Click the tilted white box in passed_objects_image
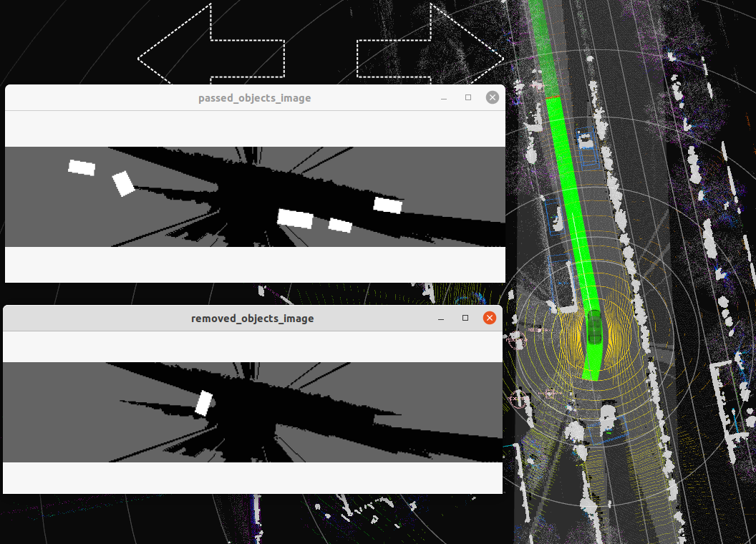Viewport: 756px width, 544px height. pyautogui.click(x=123, y=184)
